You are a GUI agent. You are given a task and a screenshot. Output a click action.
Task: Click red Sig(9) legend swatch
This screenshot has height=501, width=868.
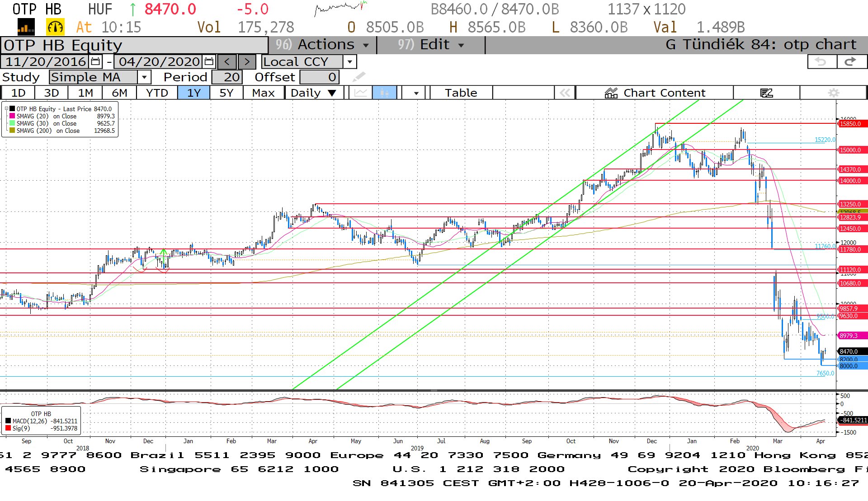tap(8, 428)
